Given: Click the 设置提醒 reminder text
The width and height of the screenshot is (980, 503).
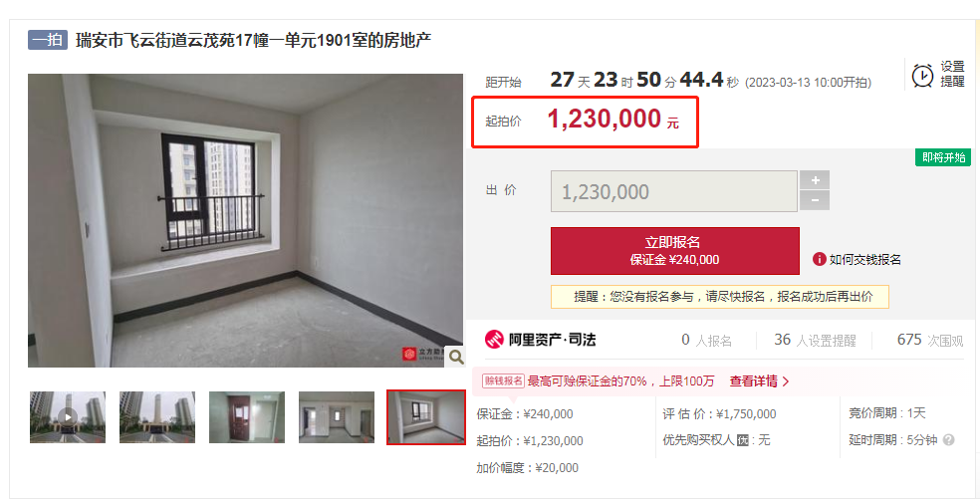Looking at the screenshot, I should (952, 75).
